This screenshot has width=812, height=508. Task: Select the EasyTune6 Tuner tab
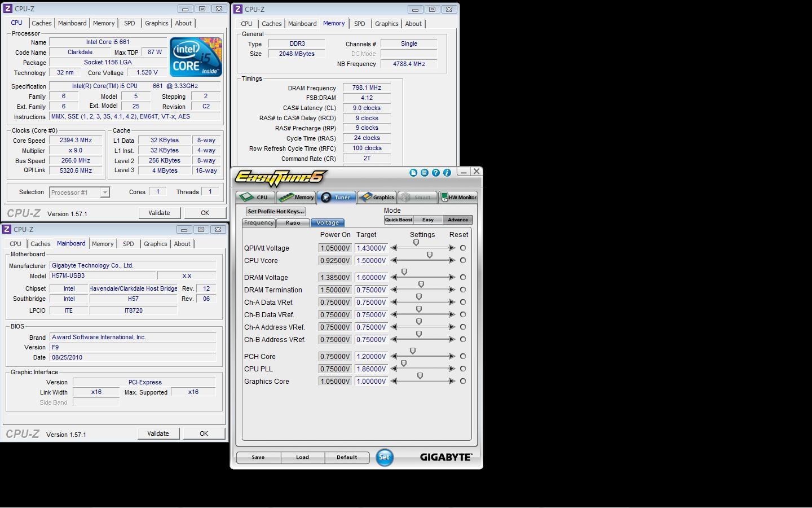click(336, 197)
